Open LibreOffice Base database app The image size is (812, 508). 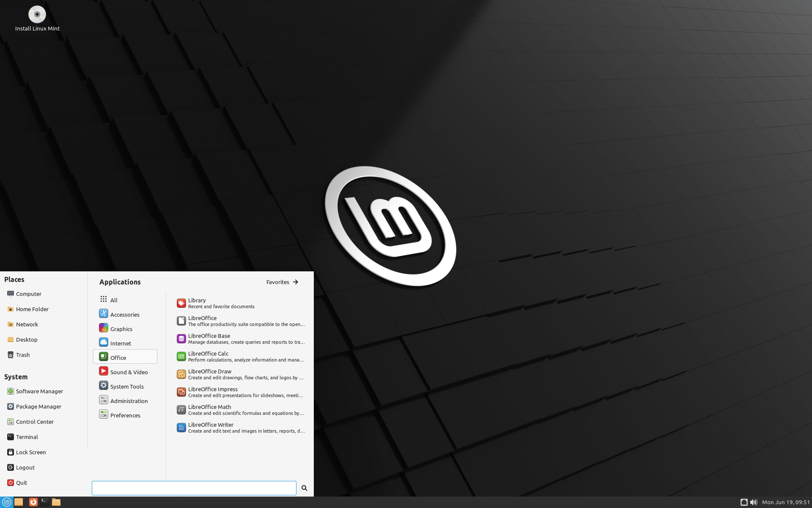pyautogui.click(x=209, y=338)
